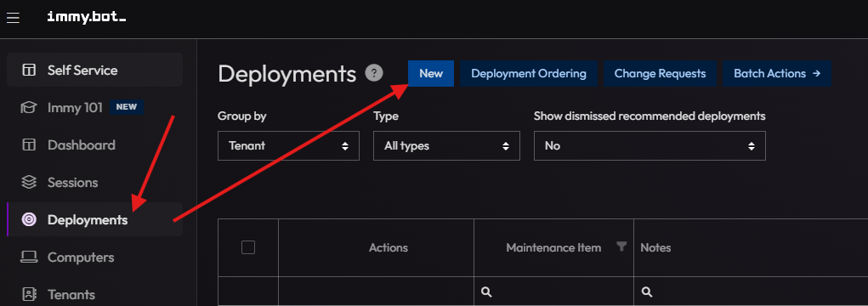Open the Deployments help question mark
Viewport: 868px width, 306px height.
coord(374,73)
